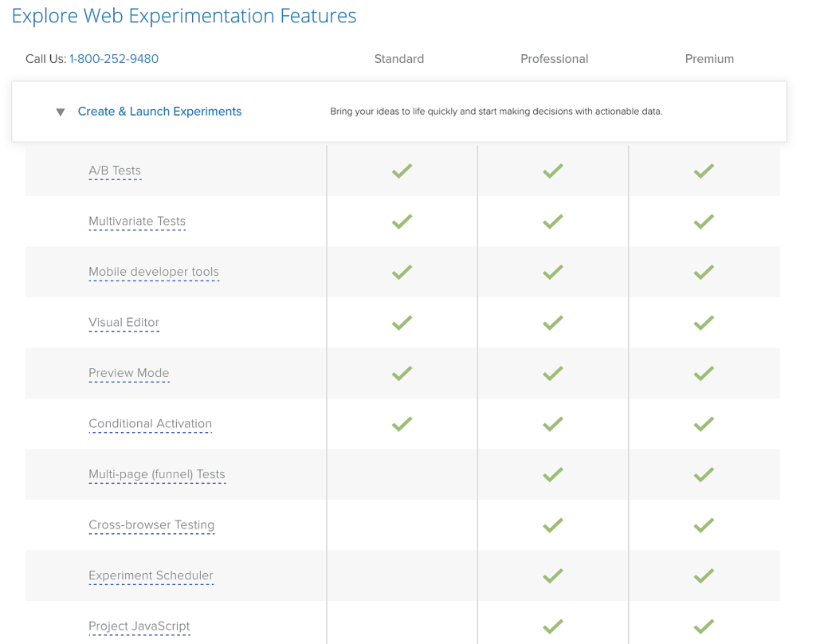Collapse the Create & Launch Experiments section
This screenshot has width=816, height=644.
(60, 112)
